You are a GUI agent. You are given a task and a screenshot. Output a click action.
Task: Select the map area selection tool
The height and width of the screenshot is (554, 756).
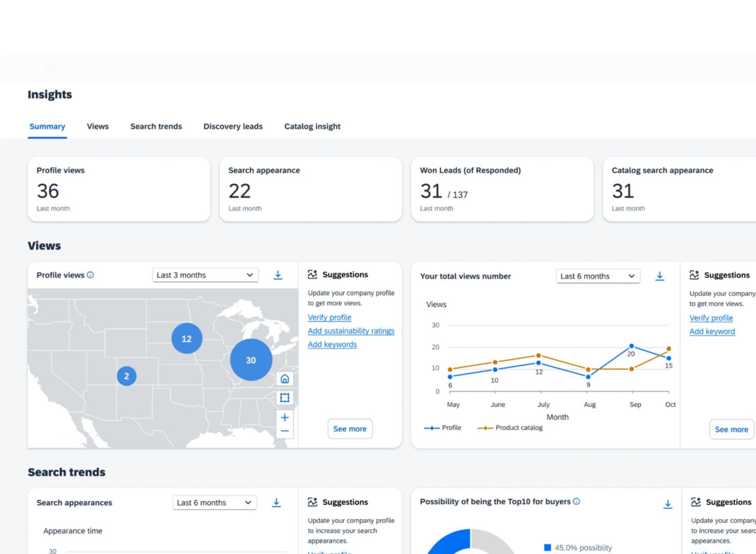click(285, 398)
